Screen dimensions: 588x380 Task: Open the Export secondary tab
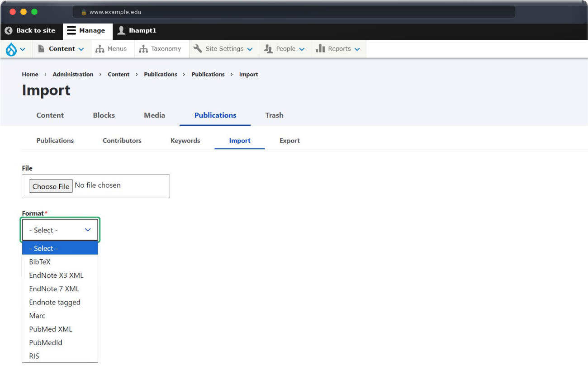(289, 141)
